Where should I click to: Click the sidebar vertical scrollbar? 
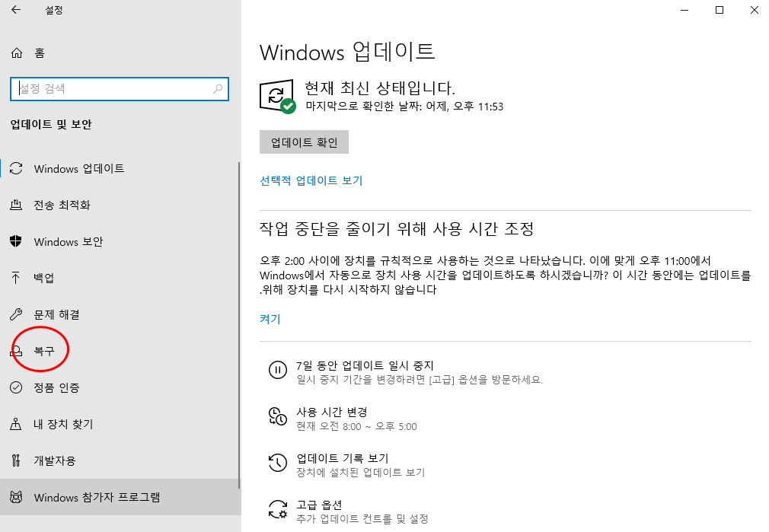(x=239, y=325)
